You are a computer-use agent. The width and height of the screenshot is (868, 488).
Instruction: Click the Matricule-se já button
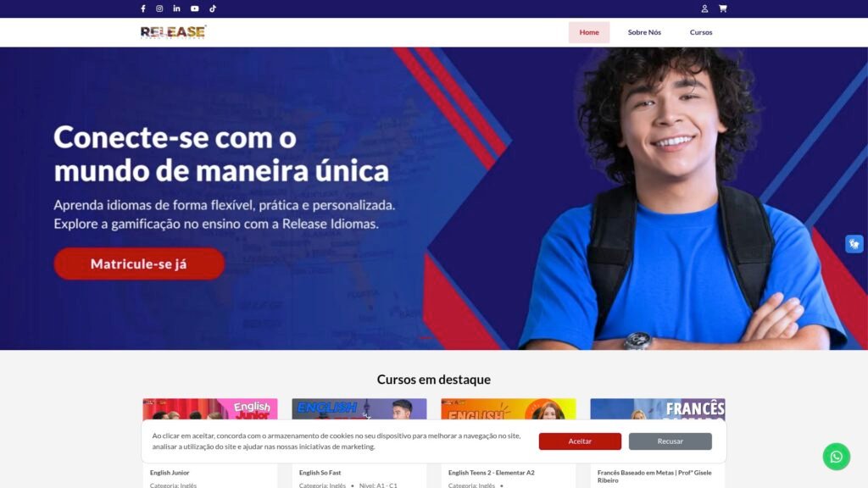click(139, 264)
